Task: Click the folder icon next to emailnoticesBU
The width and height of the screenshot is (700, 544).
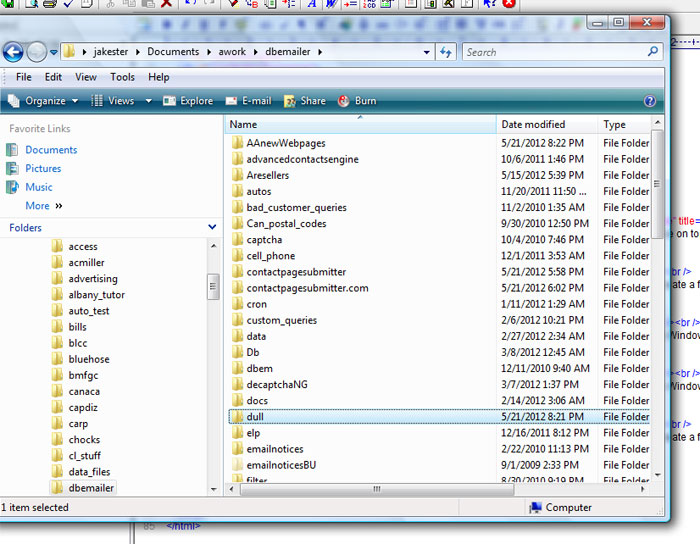Action: [x=238, y=465]
